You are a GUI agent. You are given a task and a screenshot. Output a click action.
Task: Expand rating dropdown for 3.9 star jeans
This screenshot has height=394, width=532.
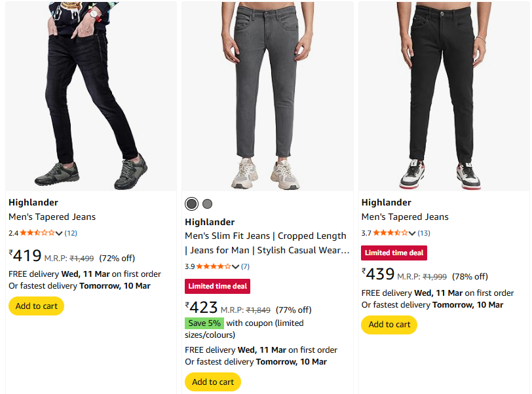coord(236,266)
